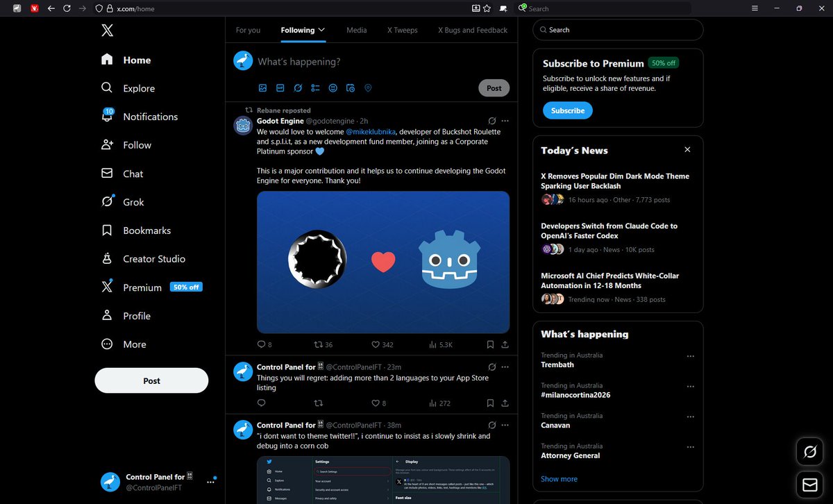Screen dimensions: 833x504
Task: Tag a location in your post
Action: pos(368,88)
